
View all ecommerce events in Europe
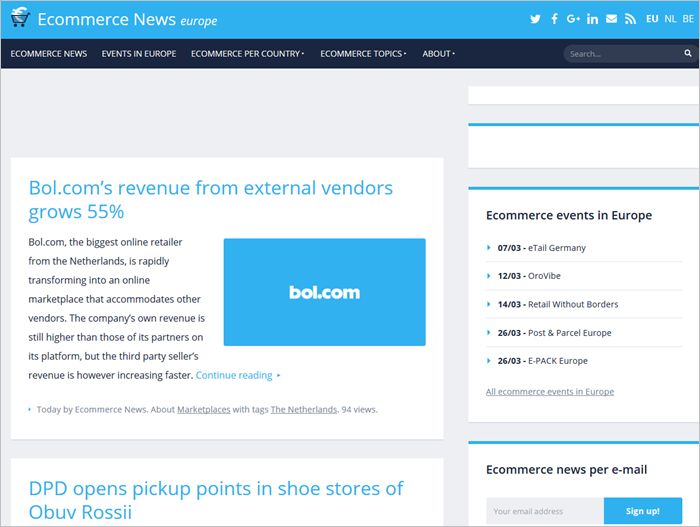(x=550, y=392)
